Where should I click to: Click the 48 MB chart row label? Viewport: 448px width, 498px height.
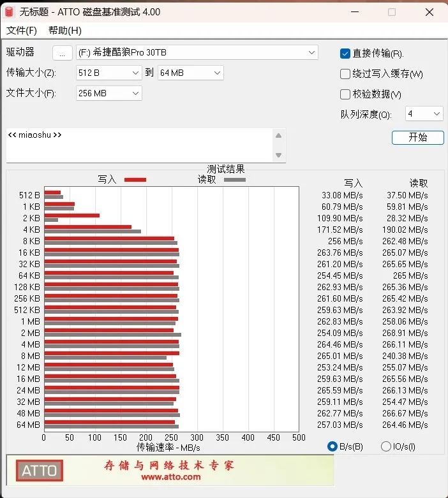28,413
